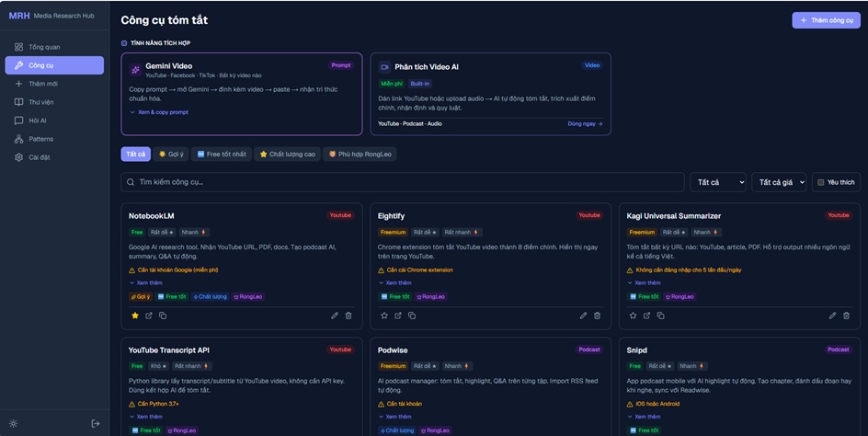Viewport: 868px width, 436px height.
Task: Click Dùng ngay link
Action: (585, 123)
